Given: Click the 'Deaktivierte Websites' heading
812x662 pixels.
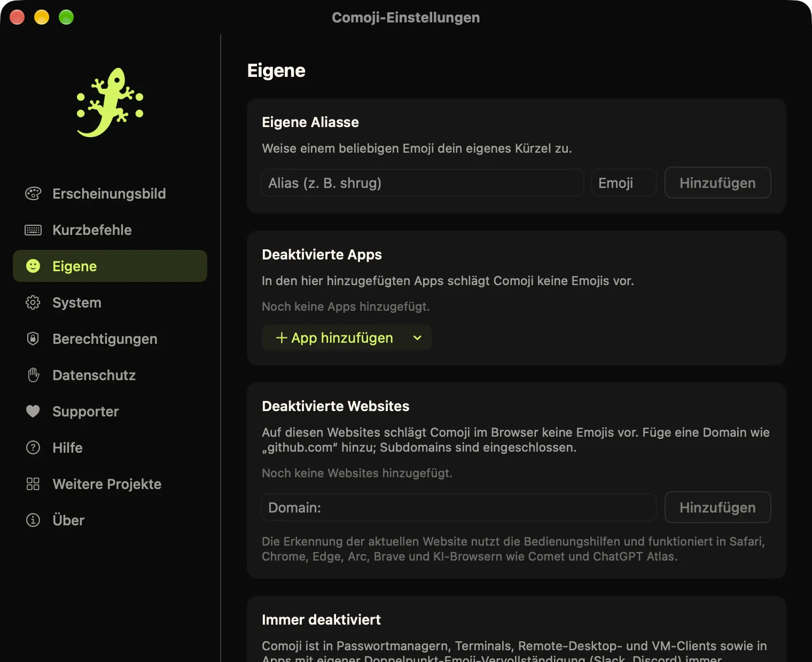Looking at the screenshot, I should tap(335, 406).
